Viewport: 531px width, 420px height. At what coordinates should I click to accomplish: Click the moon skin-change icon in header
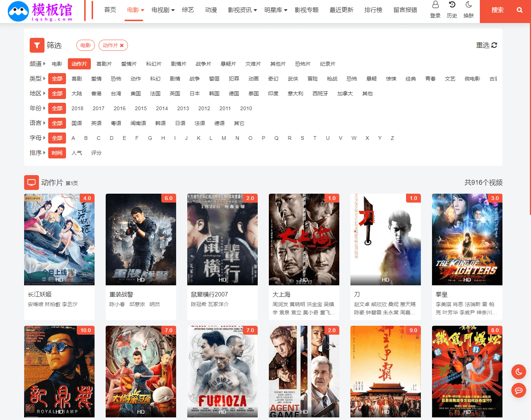tap(469, 5)
